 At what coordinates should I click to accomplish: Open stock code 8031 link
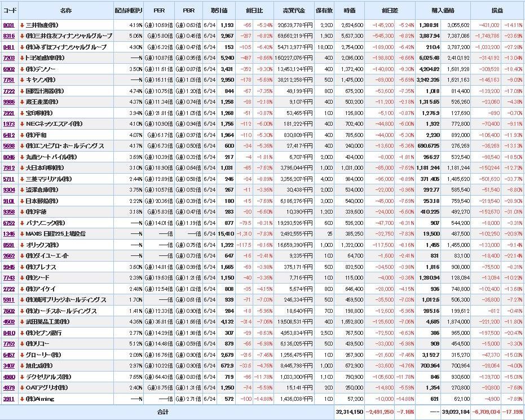click(8, 25)
